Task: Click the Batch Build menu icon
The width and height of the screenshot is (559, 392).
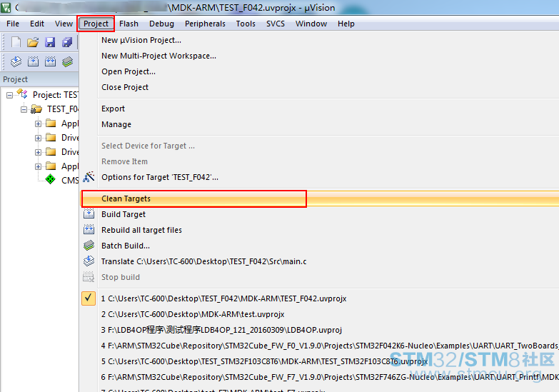Action: click(x=89, y=246)
